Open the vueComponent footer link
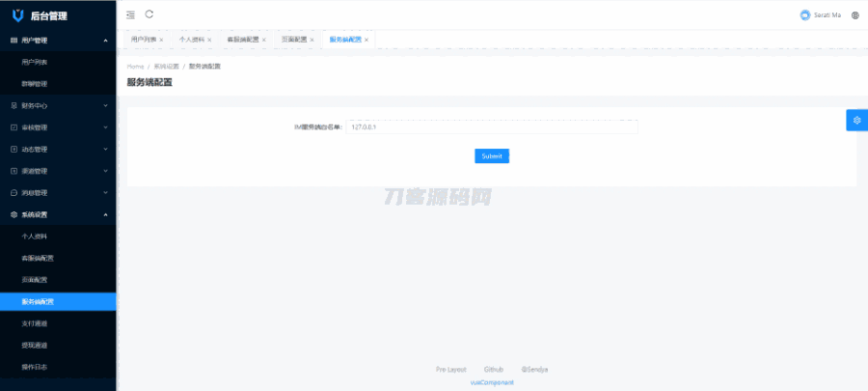Screen dimensions: 868x391 (x=492, y=382)
